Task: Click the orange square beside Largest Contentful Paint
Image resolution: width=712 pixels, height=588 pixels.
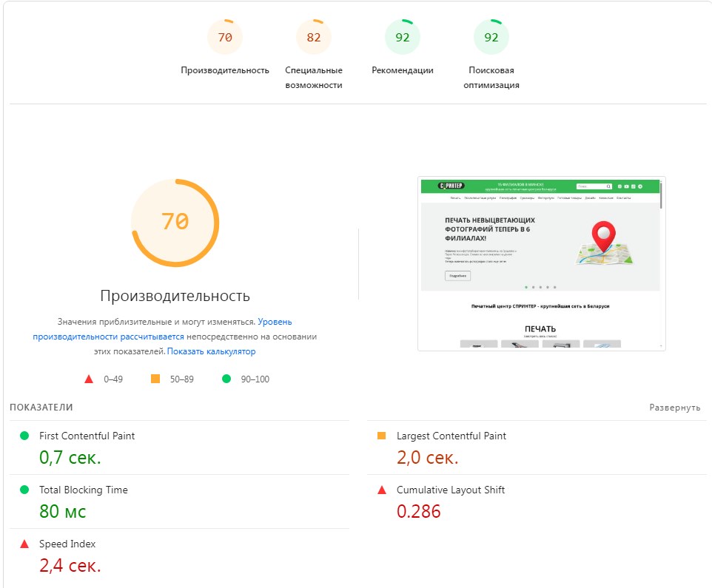Action: click(383, 436)
